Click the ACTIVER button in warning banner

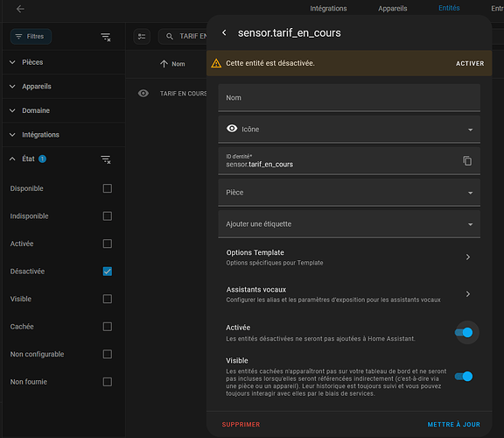click(x=470, y=63)
